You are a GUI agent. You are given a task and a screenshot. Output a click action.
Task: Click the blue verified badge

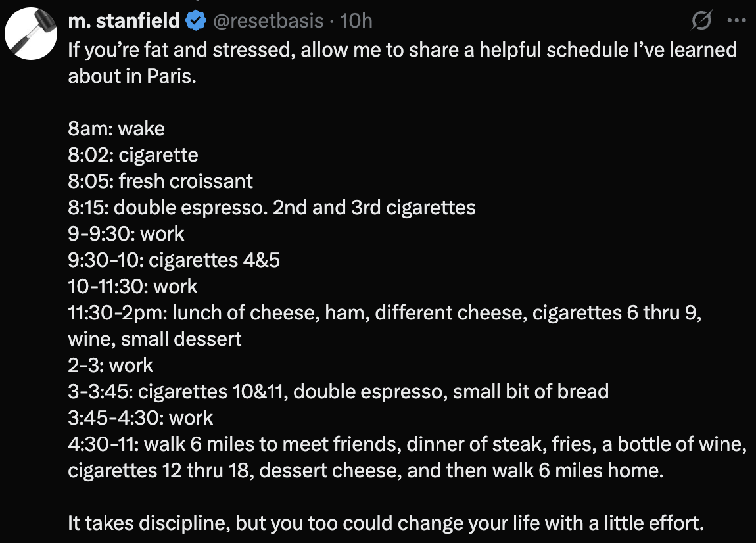tap(195, 21)
